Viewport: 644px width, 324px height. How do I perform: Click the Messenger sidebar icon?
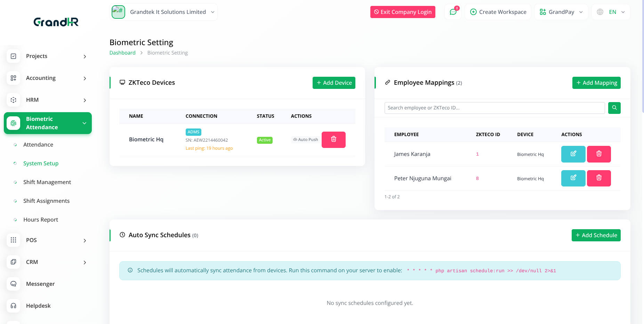click(x=14, y=284)
